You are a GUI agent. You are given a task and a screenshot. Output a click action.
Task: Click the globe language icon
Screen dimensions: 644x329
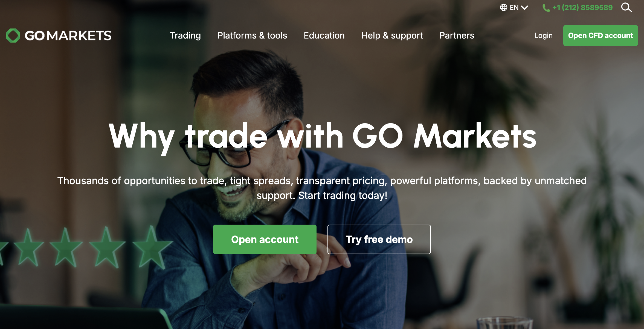pos(503,7)
